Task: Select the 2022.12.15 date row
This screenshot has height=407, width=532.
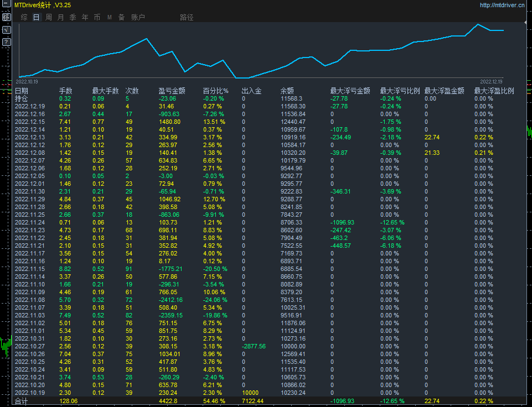Action: tap(30, 122)
